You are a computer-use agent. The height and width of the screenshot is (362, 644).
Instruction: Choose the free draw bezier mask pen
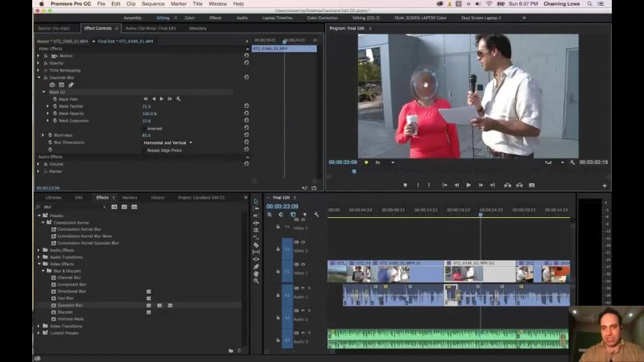point(71,84)
